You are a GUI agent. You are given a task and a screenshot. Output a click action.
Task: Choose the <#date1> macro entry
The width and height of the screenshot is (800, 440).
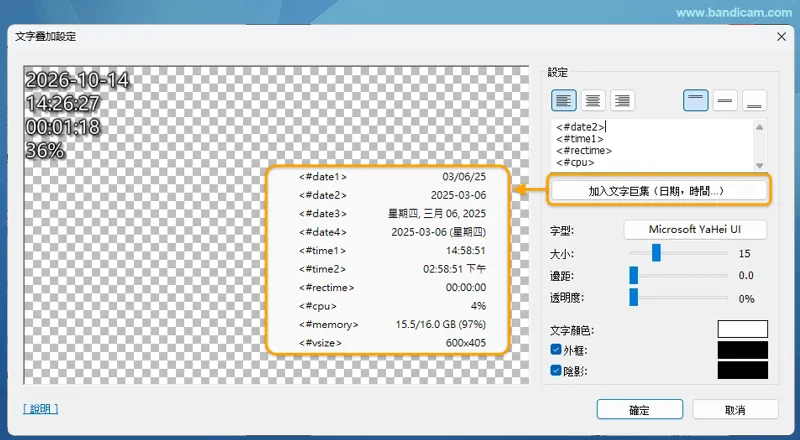point(392,177)
